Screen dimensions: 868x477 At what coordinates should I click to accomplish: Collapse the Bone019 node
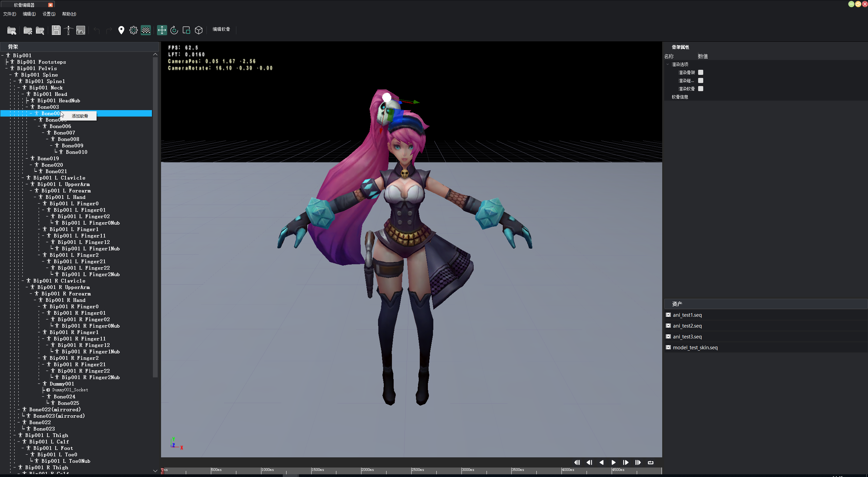tap(27, 159)
